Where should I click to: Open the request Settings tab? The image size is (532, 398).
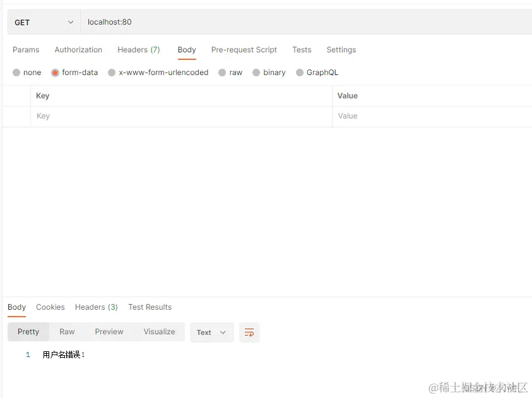click(341, 50)
